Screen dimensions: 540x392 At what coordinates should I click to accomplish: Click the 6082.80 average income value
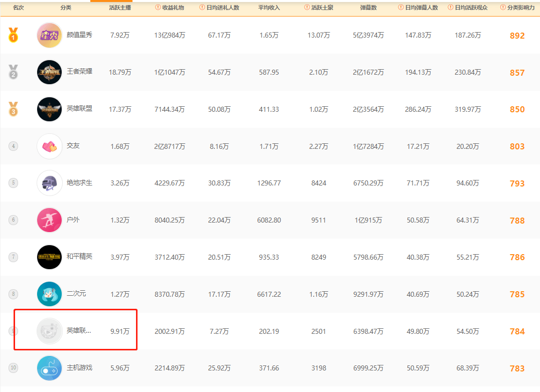point(269,220)
